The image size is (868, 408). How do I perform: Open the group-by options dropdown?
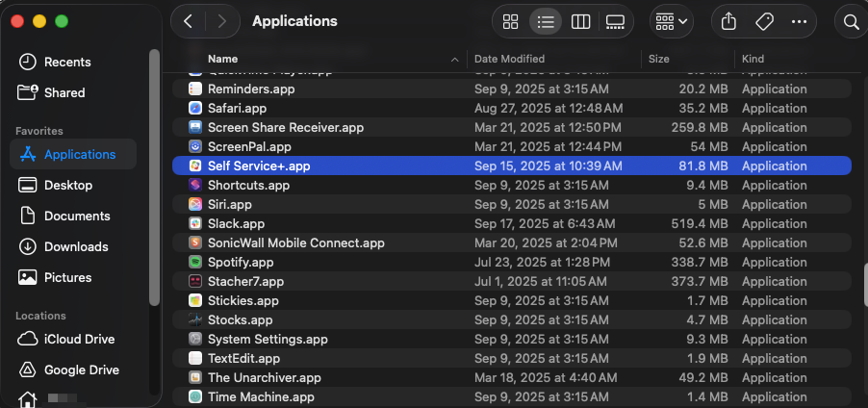pos(671,21)
